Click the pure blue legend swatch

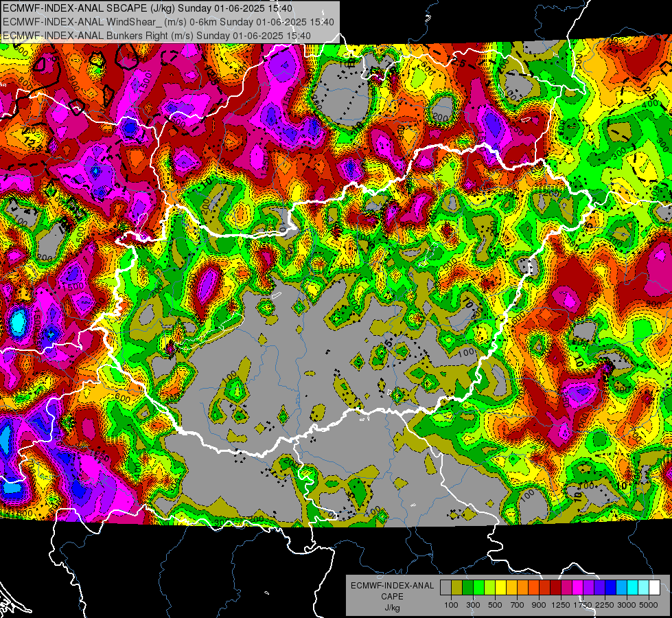pyautogui.click(x=611, y=588)
